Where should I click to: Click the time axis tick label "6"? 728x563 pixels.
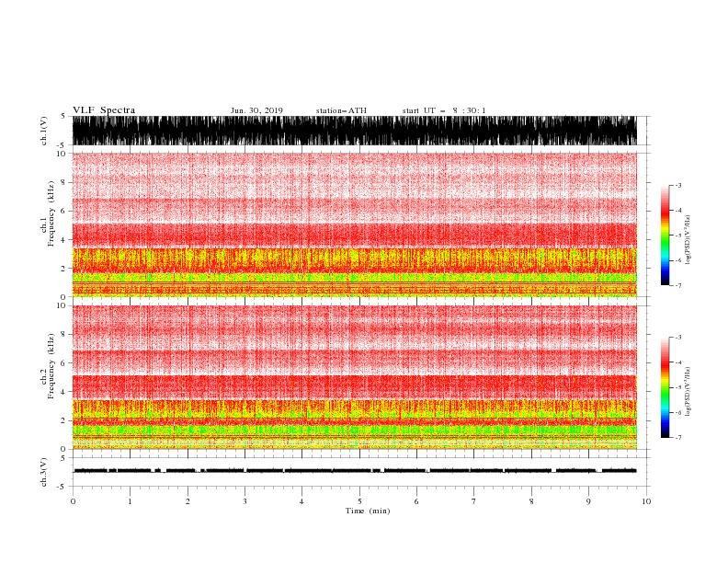(x=416, y=501)
